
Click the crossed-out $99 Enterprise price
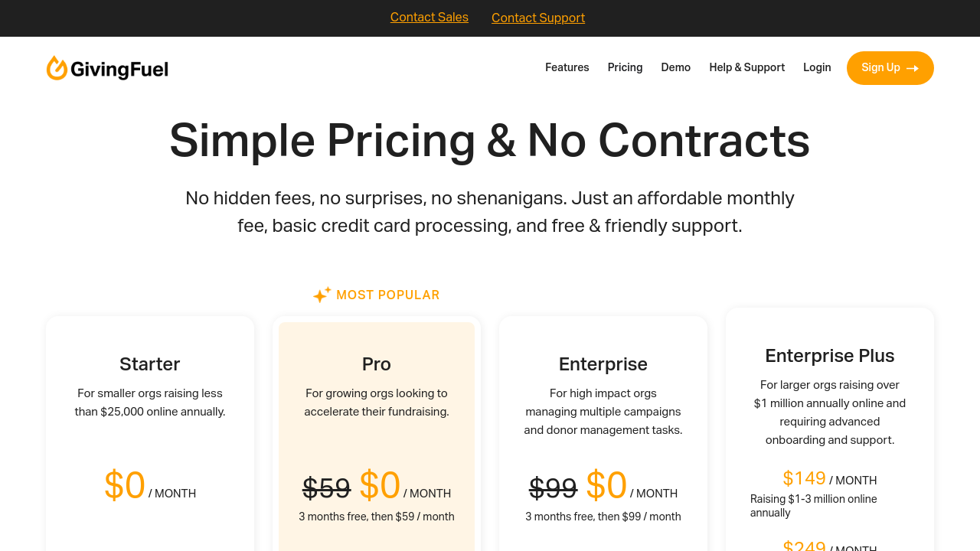pyautogui.click(x=553, y=488)
